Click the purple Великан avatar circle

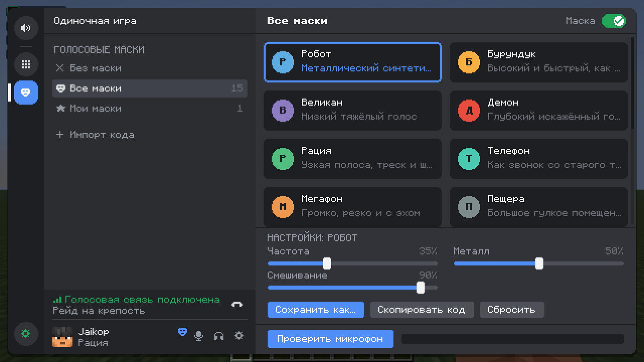[283, 111]
